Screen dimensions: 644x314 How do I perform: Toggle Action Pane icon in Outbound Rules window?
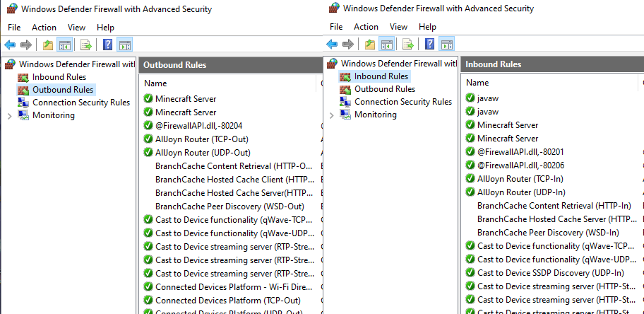pyautogui.click(x=124, y=45)
